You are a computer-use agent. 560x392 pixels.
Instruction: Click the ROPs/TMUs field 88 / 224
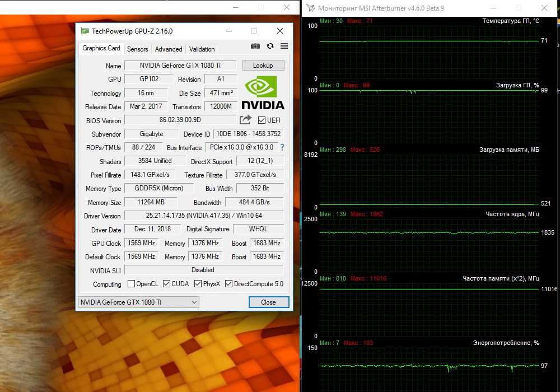[x=143, y=147]
